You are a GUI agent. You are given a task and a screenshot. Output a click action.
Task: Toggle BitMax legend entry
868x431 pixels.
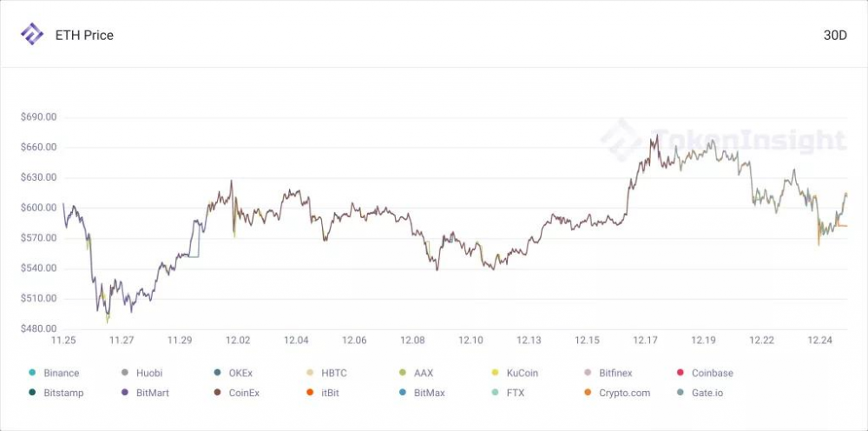click(x=403, y=393)
